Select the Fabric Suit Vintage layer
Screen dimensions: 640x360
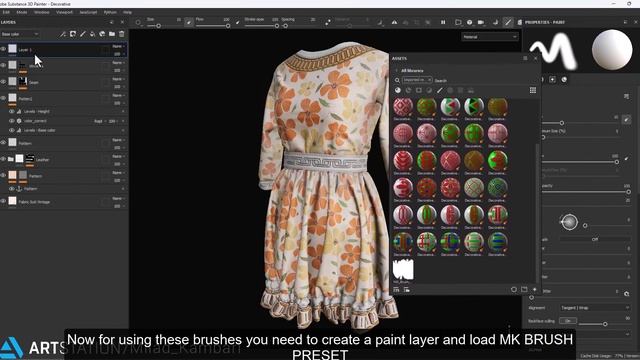click(x=65, y=202)
